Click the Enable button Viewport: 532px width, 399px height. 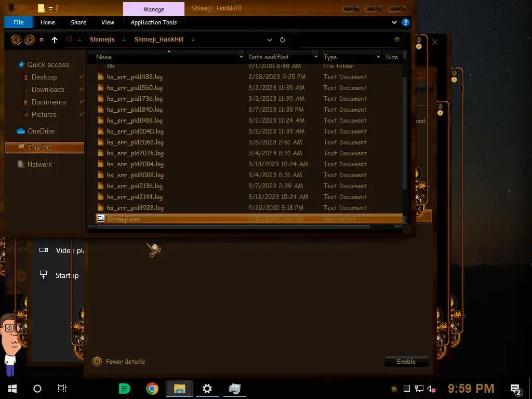click(406, 362)
